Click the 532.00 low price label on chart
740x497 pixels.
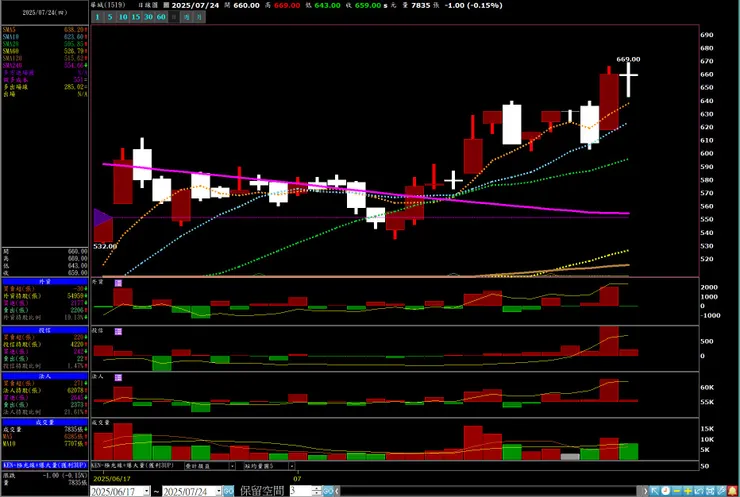coord(105,246)
